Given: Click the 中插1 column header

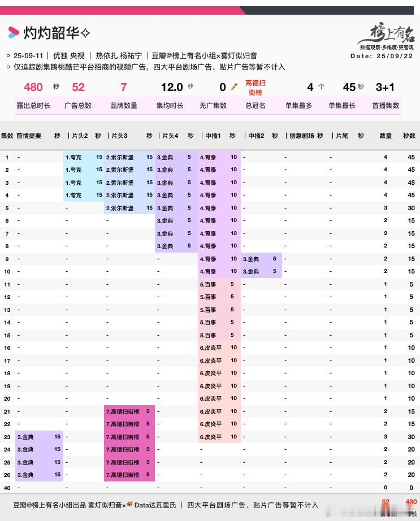Looking at the screenshot, I should coord(213,136).
